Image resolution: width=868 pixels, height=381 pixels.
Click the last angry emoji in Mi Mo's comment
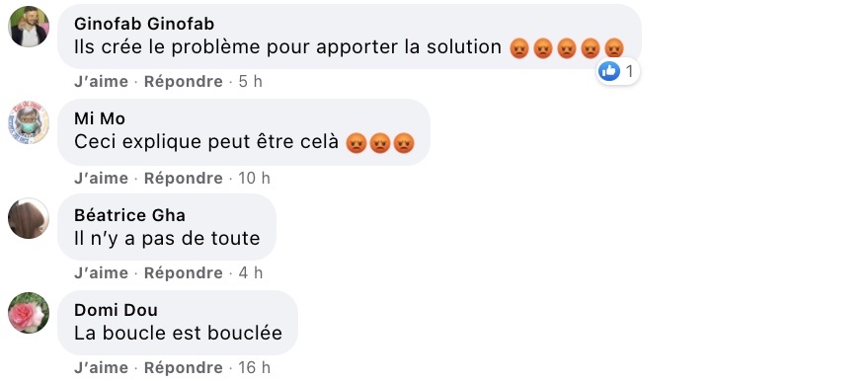[x=404, y=143]
